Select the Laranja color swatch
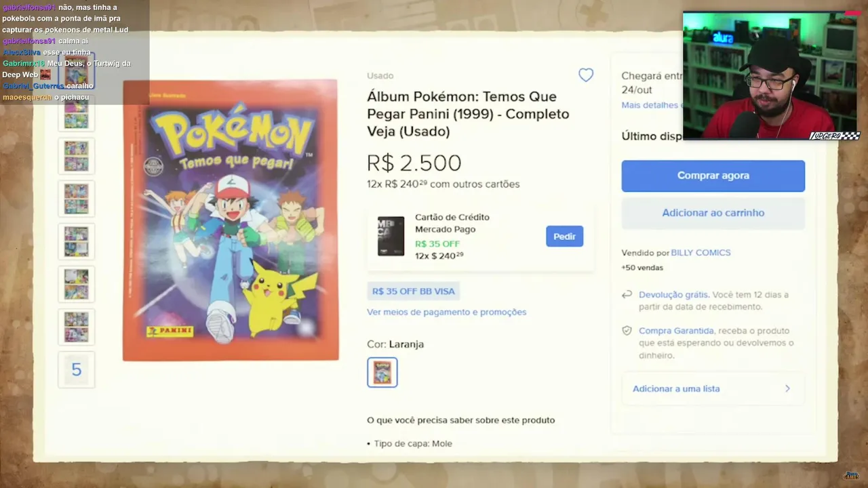This screenshot has height=488, width=868. point(382,372)
